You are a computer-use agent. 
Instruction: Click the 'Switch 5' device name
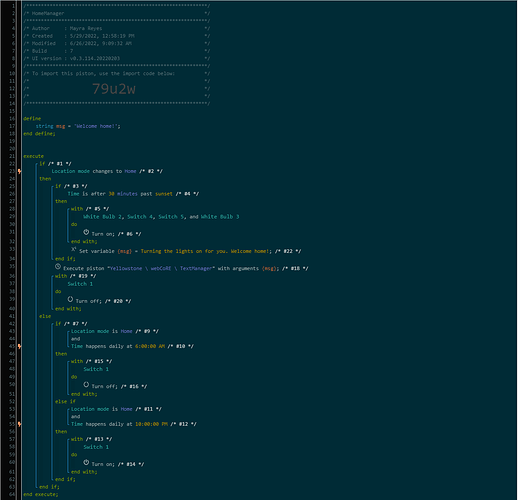pyautogui.click(x=171, y=217)
